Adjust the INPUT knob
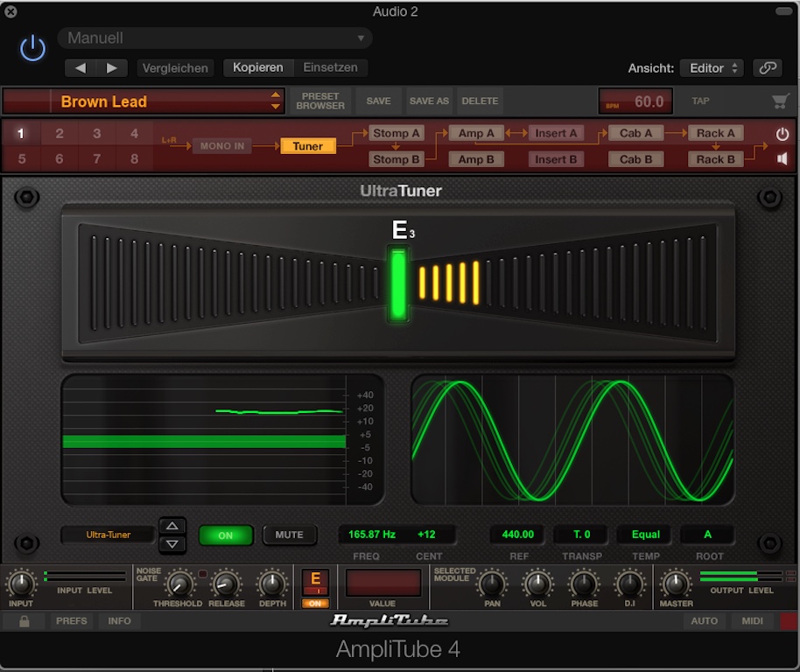This screenshot has width=800, height=672. [x=21, y=584]
